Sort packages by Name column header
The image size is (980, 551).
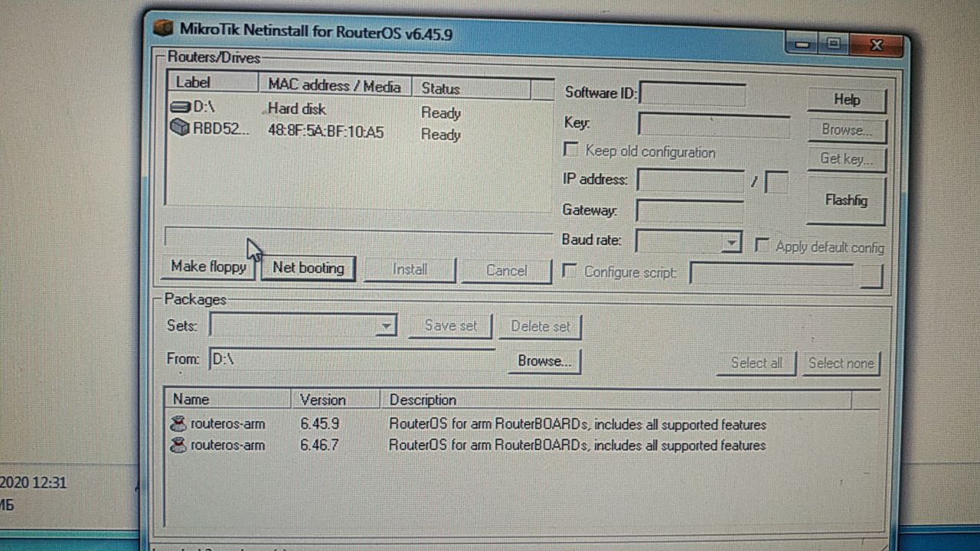point(227,399)
